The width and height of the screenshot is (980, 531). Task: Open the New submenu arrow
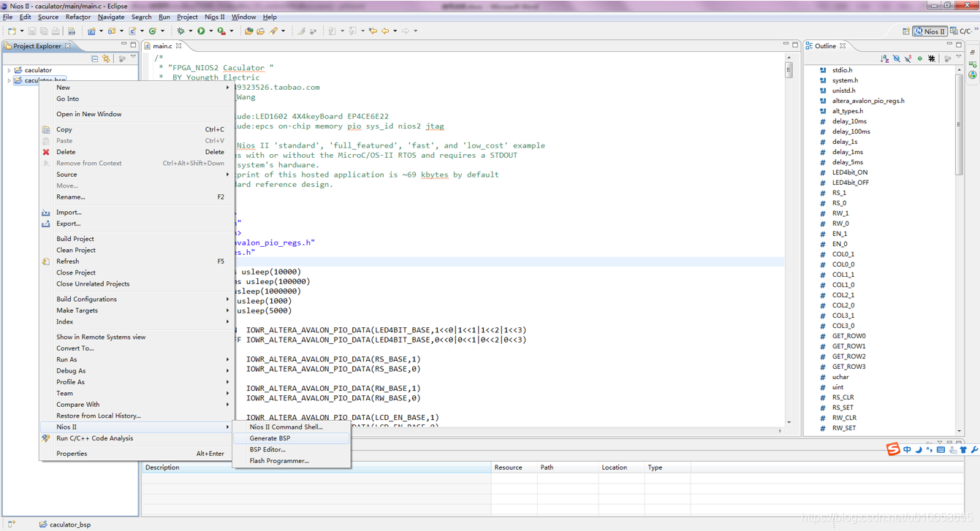coord(227,88)
